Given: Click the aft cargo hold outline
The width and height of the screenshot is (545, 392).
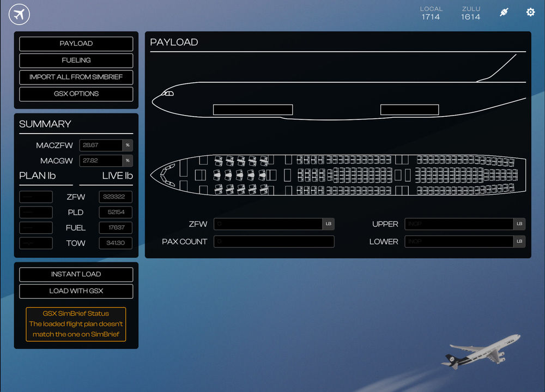Looking at the screenshot, I should pos(409,110).
